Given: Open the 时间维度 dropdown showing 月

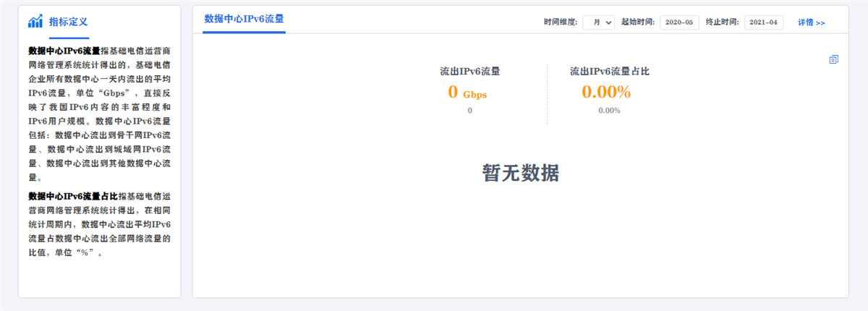Looking at the screenshot, I should [x=598, y=22].
